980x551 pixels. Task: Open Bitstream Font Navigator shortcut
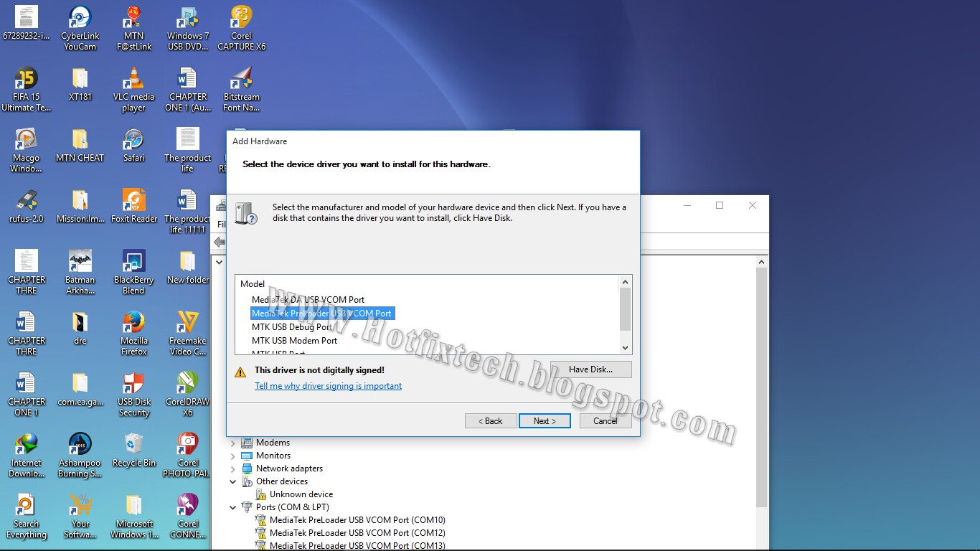click(x=241, y=90)
